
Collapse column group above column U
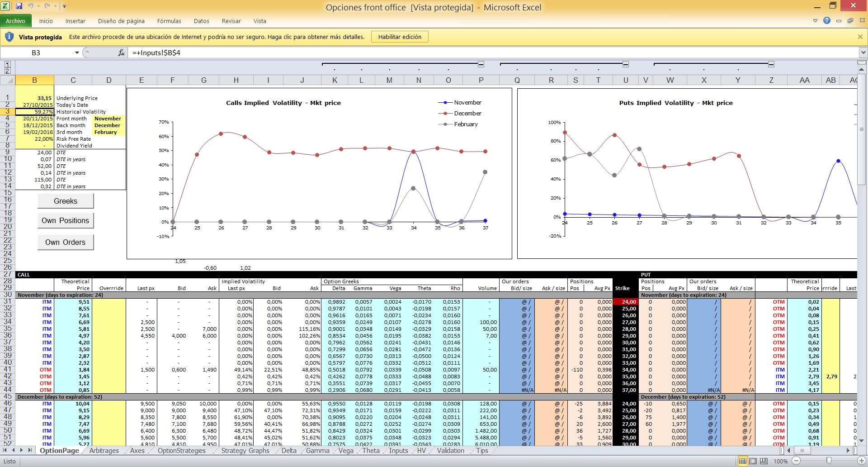626,65
